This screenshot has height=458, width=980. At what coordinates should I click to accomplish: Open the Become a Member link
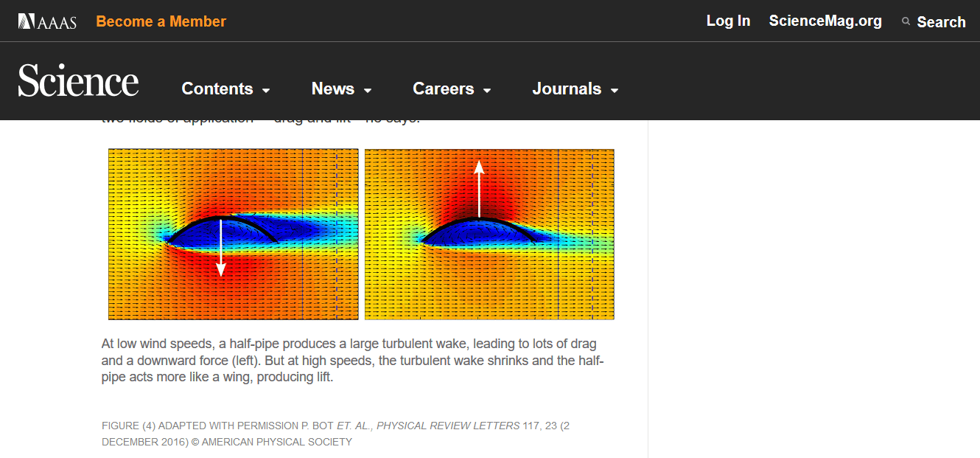[x=161, y=21]
